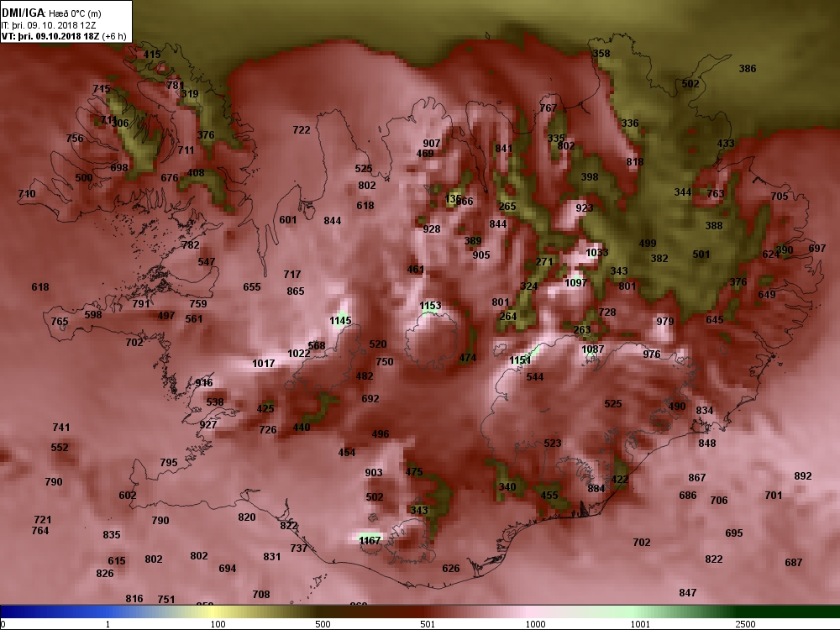Click the legend label '1000'
840x630 pixels.
(x=536, y=624)
